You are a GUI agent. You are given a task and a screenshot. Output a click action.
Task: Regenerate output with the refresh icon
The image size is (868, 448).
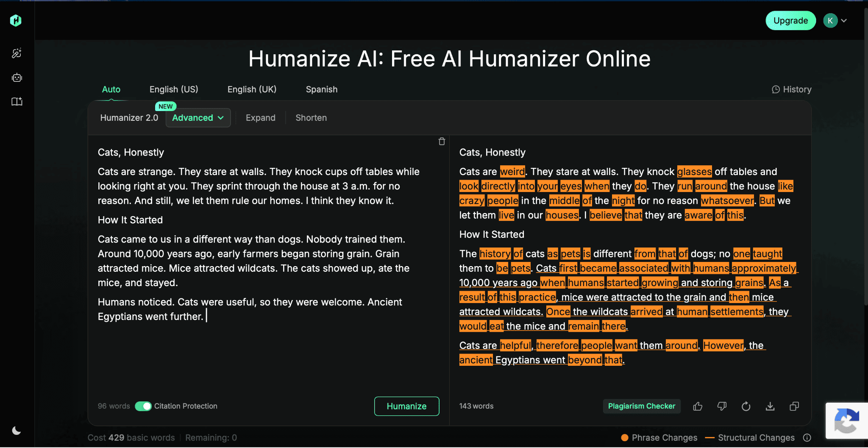[746, 406]
